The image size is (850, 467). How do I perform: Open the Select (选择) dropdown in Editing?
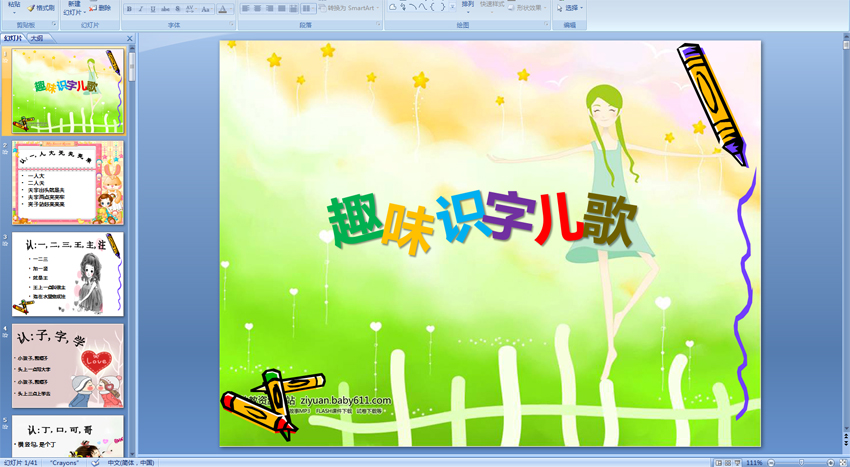[572, 8]
